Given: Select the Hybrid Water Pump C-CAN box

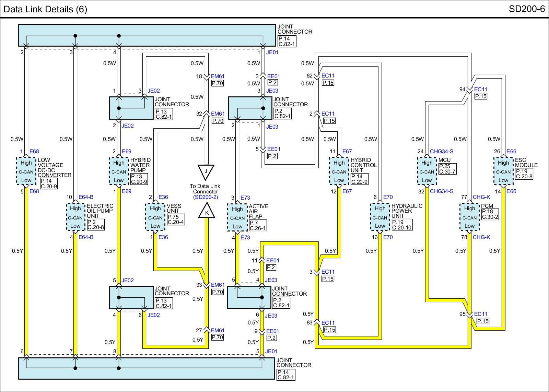Looking at the screenshot, I should click(119, 171).
